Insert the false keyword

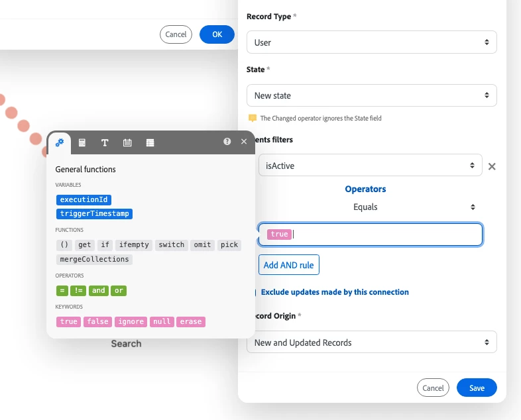point(97,322)
